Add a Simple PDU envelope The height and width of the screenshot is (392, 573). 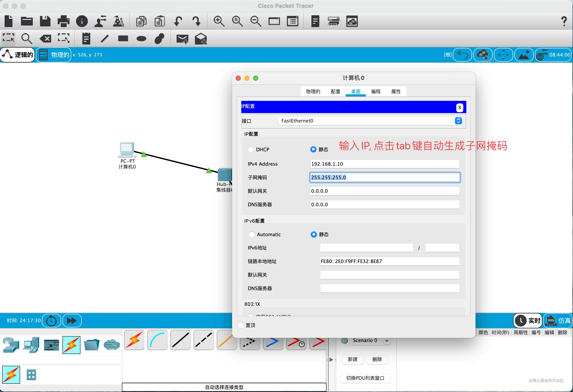pos(182,39)
